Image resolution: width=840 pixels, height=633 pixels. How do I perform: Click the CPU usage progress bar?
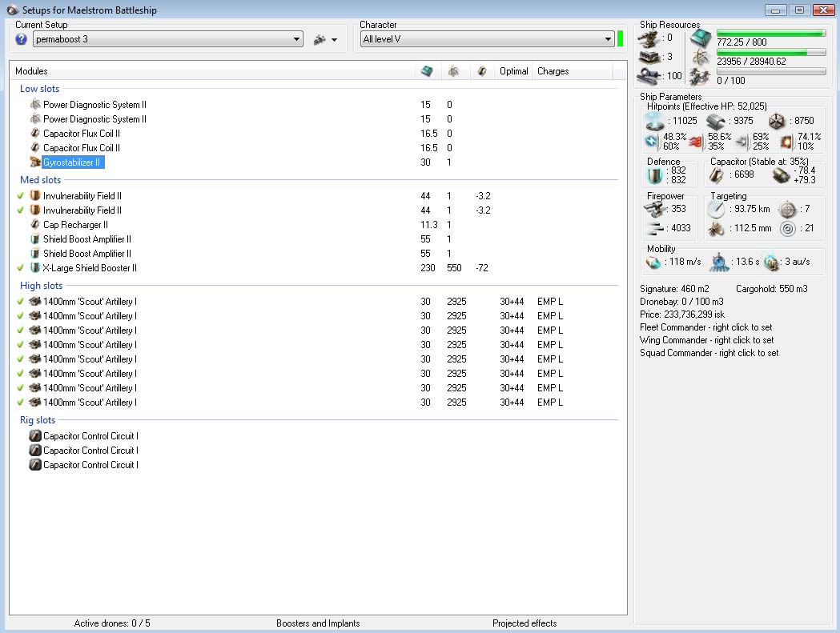coord(770,33)
